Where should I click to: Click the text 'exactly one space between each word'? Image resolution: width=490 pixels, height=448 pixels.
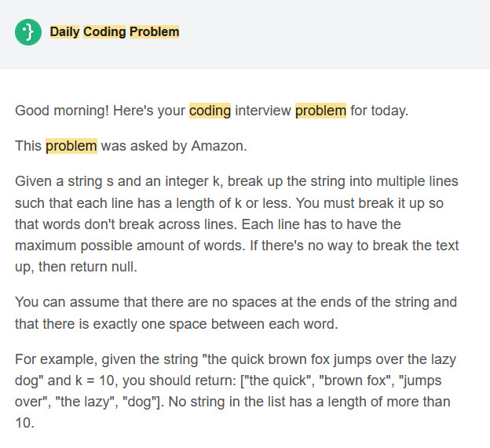point(216,324)
